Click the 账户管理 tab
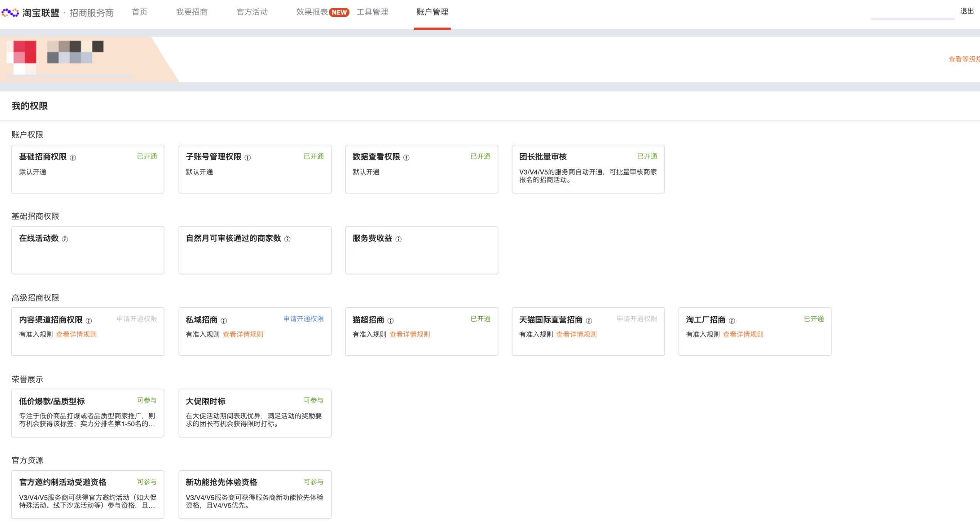This screenshot has width=980, height=523. click(431, 12)
